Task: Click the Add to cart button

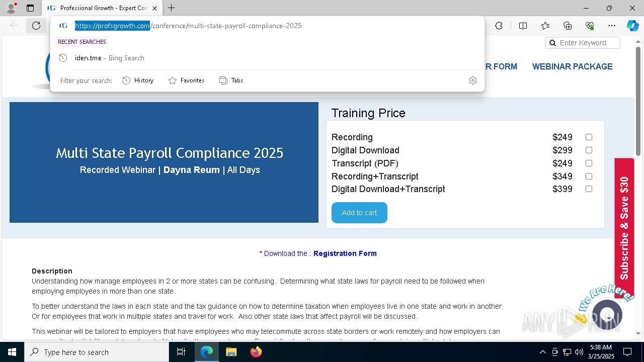Action: 359,213
